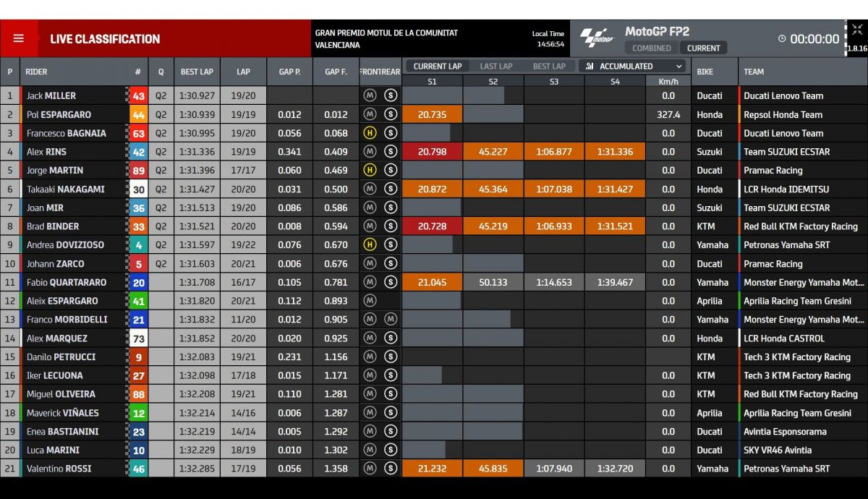Click Rossi's 1:07.940 S3 time

pos(554,468)
